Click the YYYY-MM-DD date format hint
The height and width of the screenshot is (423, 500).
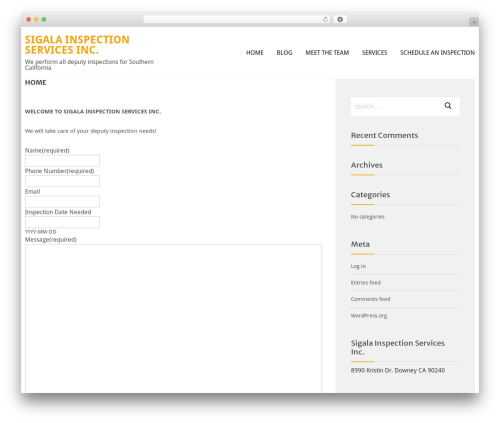point(41,232)
